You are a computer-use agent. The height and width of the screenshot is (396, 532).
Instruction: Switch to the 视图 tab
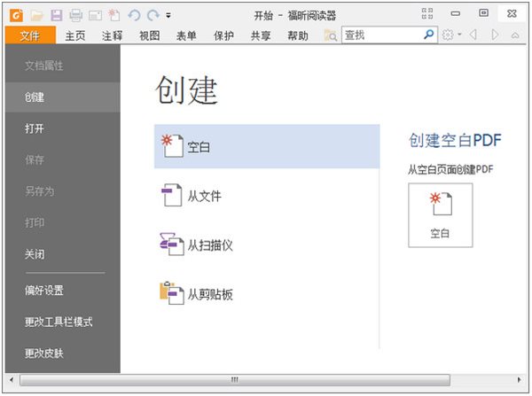coord(149,35)
